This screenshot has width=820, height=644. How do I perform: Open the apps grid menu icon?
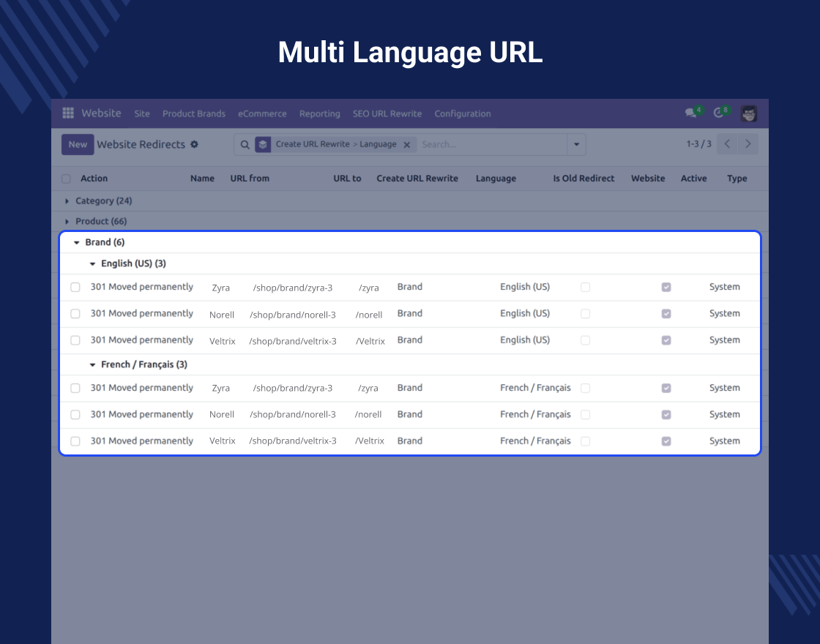68,113
